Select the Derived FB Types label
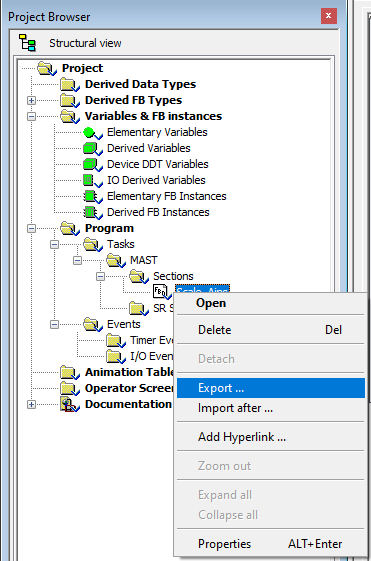Image resolution: width=371 pixels, height=561 pixels. coord(133,100)
